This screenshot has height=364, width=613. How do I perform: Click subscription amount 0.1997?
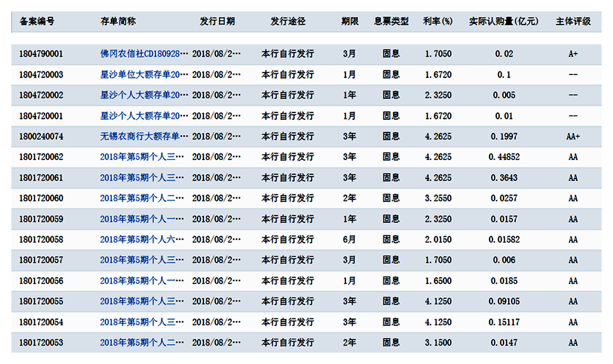coord(504,136)
